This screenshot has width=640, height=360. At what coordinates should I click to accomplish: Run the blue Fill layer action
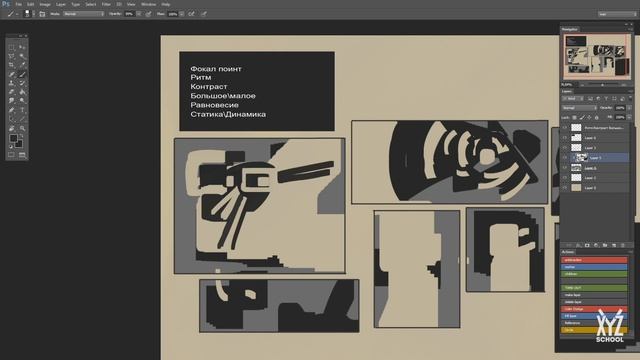tap(594, 316)
